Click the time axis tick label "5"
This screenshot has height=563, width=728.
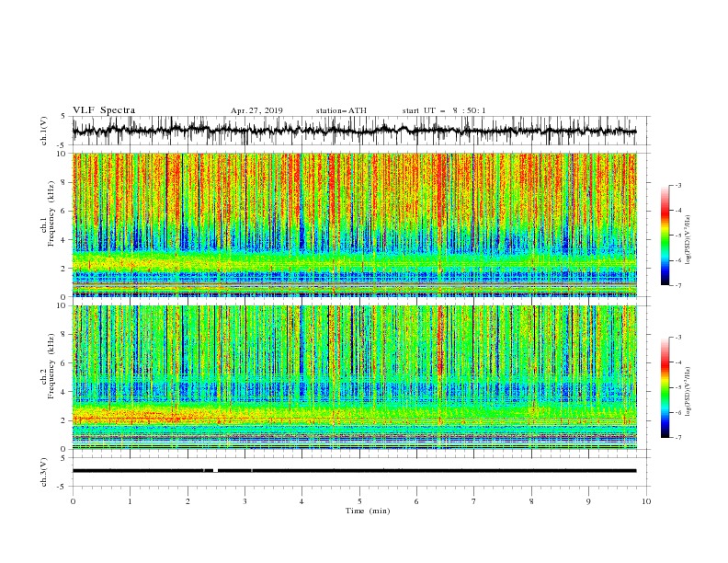(359, 501)
